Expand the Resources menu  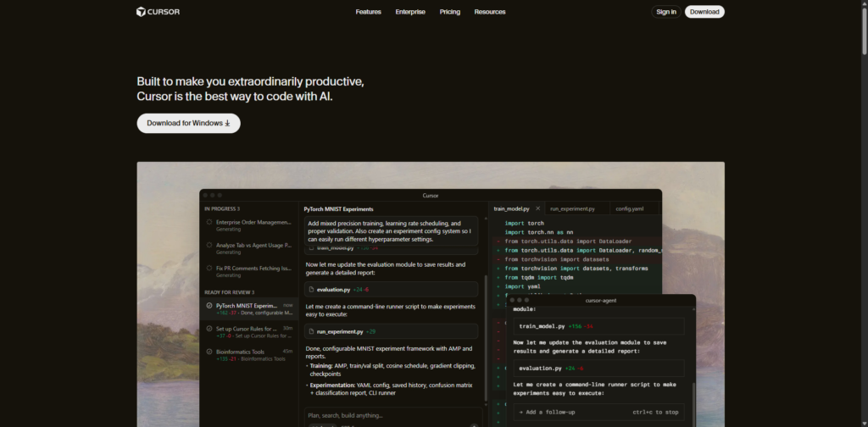click(x=490, y=12)
